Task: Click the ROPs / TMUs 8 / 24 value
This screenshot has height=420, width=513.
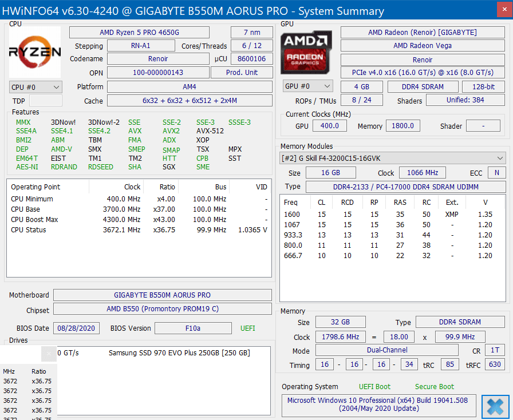Action: click(361, 100)
